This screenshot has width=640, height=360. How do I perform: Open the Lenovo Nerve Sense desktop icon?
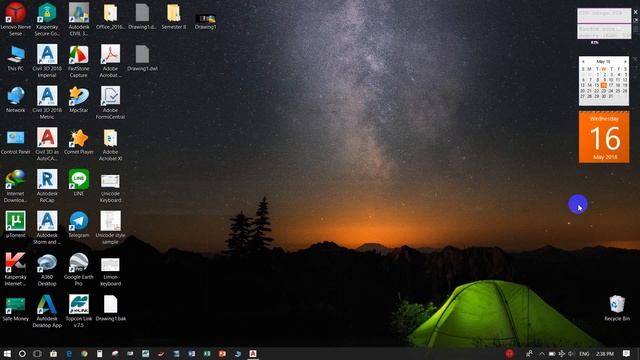click(x=16, y=18)
